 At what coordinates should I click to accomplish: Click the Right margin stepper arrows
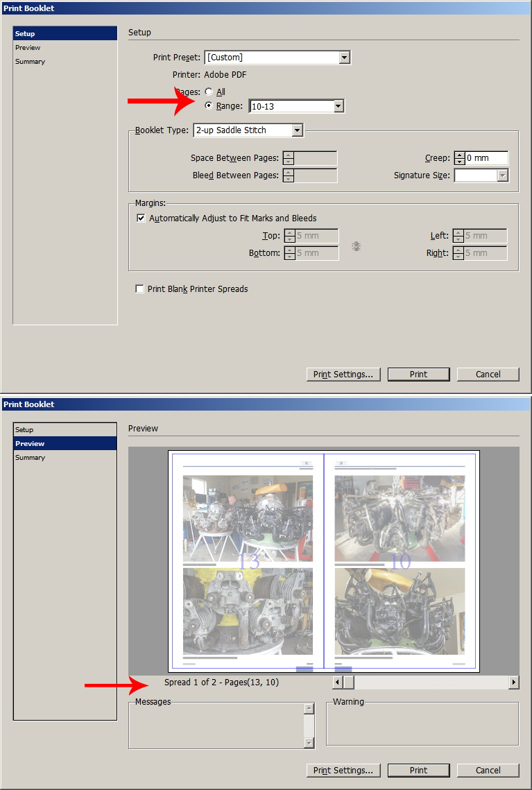(458, 253)
